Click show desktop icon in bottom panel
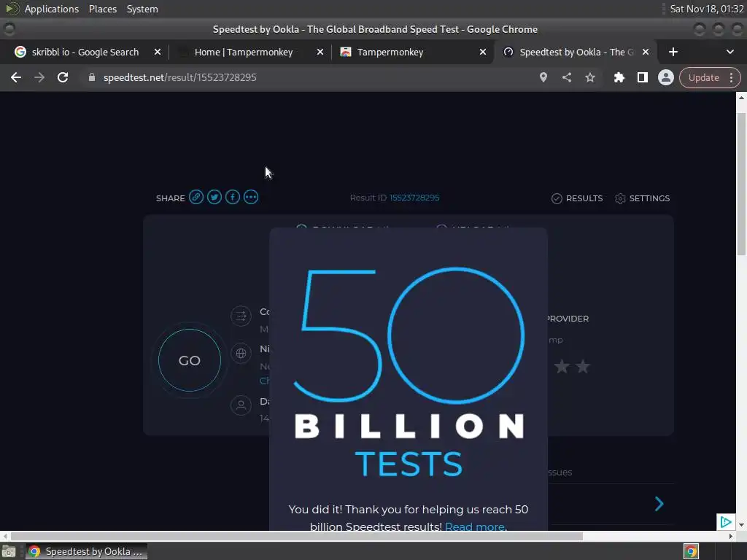 point(9,551)
